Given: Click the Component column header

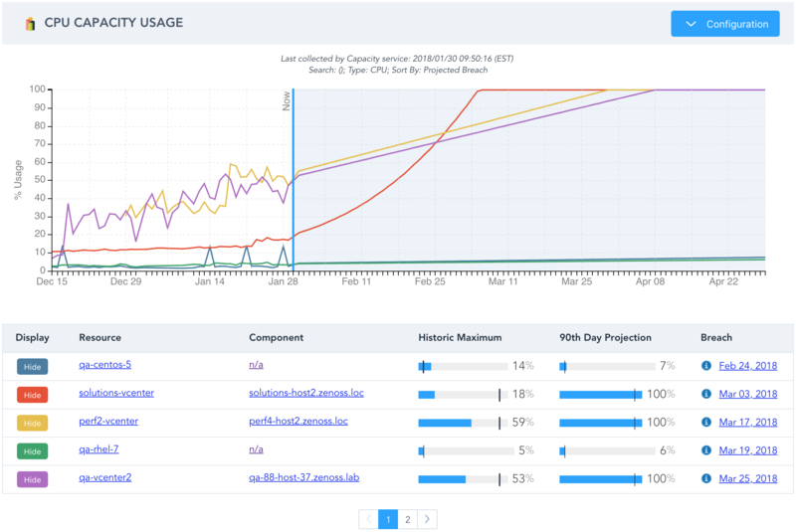Looking at the screenshot, I should (x=277, y=338).
